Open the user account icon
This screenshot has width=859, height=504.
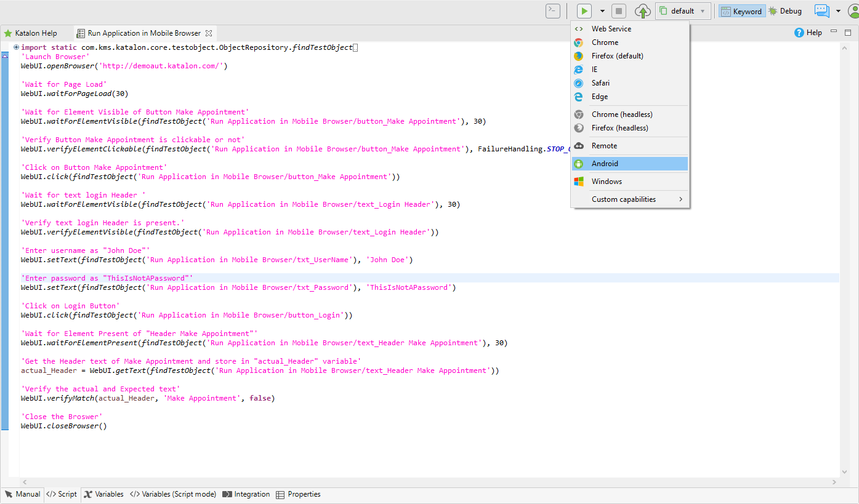(x=853, y=10)
